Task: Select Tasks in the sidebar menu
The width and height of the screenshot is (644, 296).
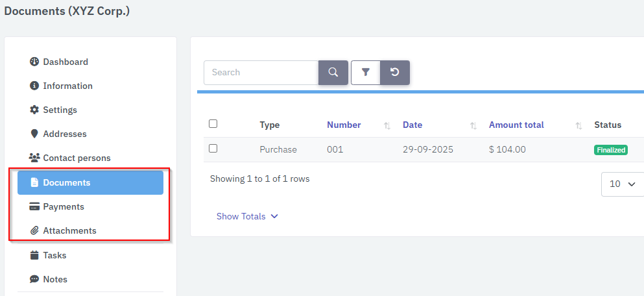Action: [54, 255]
